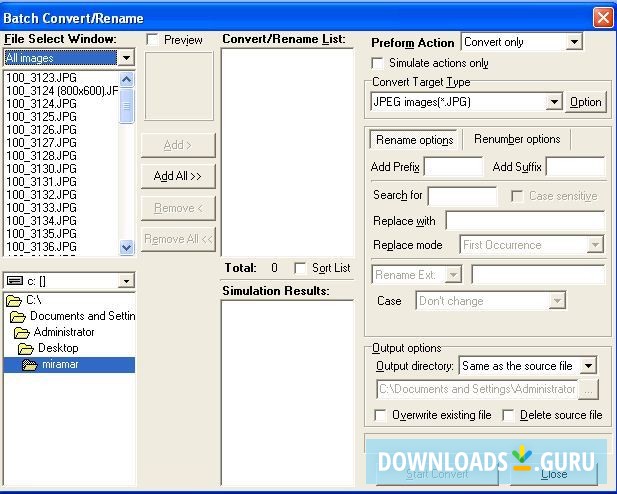The width and height of the screenshot is (617, 494).
Task: Click the Start Convert button
Action: 437,474
